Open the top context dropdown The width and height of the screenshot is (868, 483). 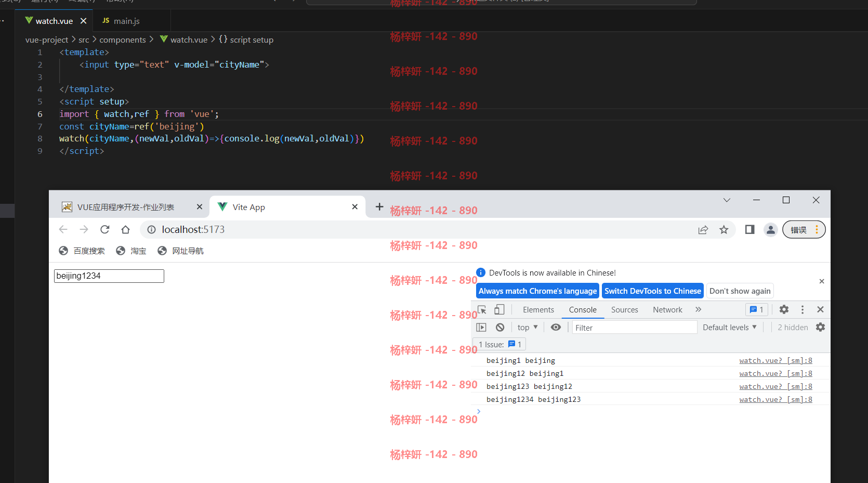528,327
